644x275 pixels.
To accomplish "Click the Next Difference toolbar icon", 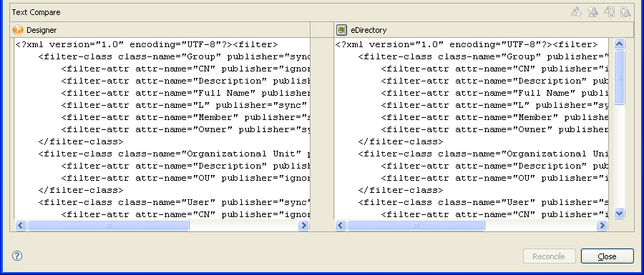I will (x=576, y=12).
